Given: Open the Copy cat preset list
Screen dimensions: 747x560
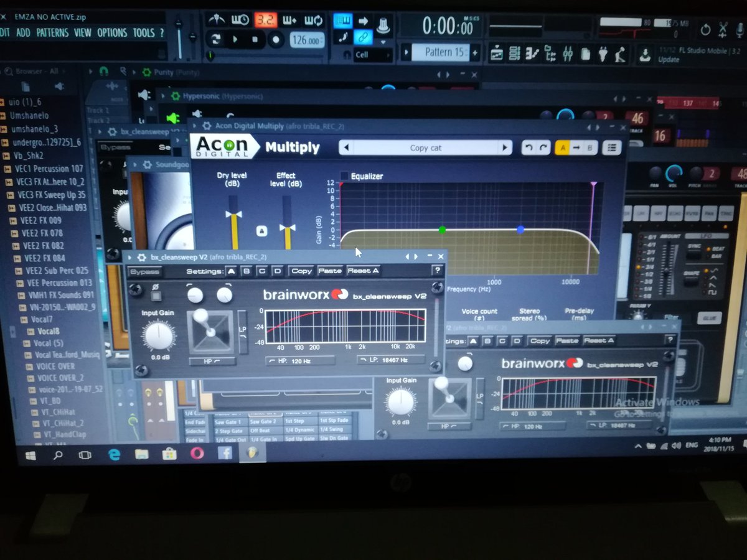Looking at the screenshot, I should (426, 148).
